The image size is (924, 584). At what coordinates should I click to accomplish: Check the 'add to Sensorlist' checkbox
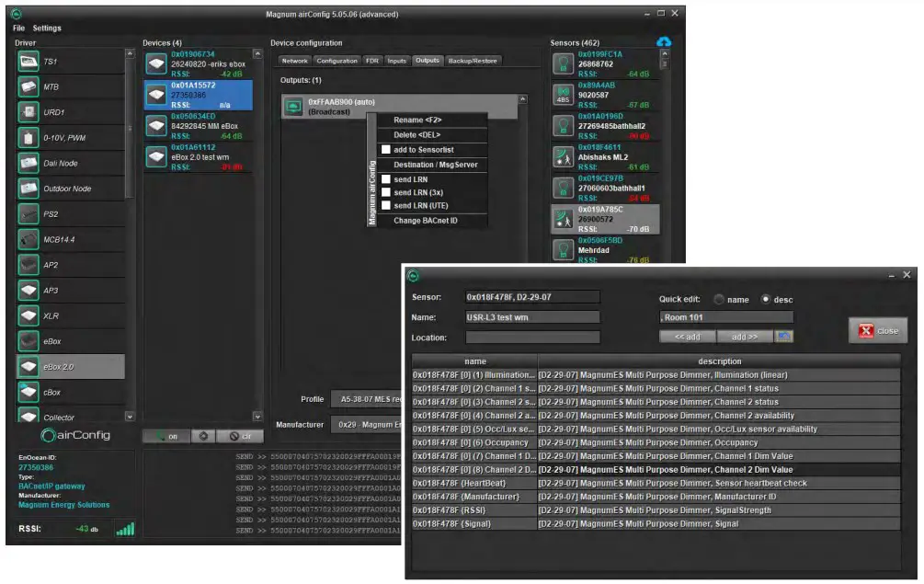coord(386,150)
